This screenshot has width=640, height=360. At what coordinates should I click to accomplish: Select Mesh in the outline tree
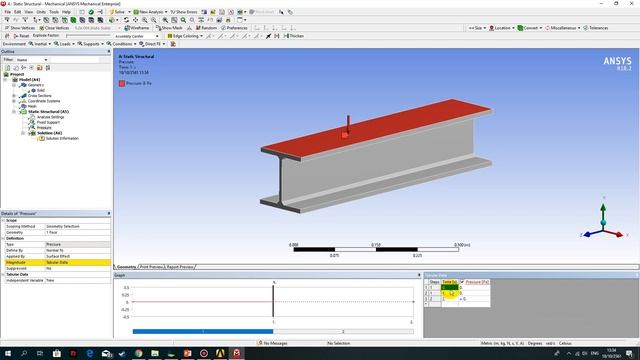32,106
